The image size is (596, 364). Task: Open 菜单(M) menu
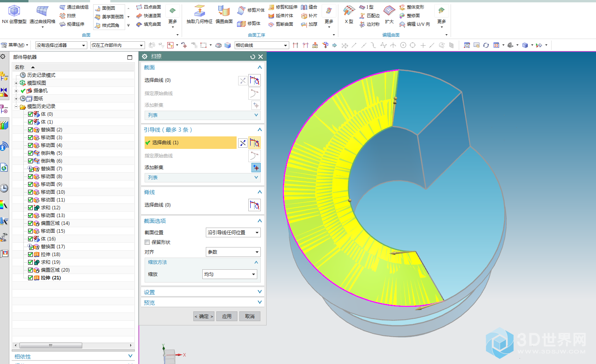tap(15, 45)
